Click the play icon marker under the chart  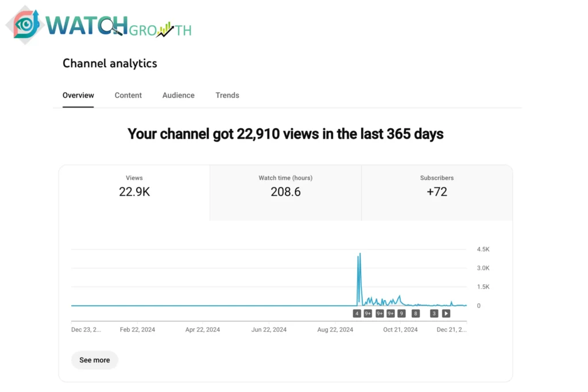446,313
